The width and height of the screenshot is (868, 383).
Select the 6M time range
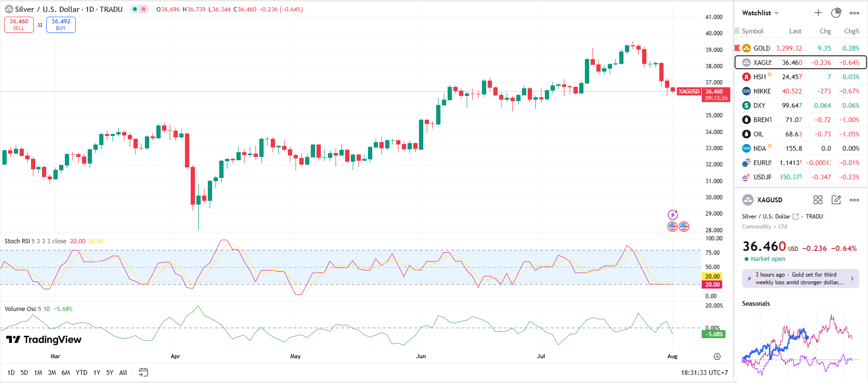click(66, 373)
